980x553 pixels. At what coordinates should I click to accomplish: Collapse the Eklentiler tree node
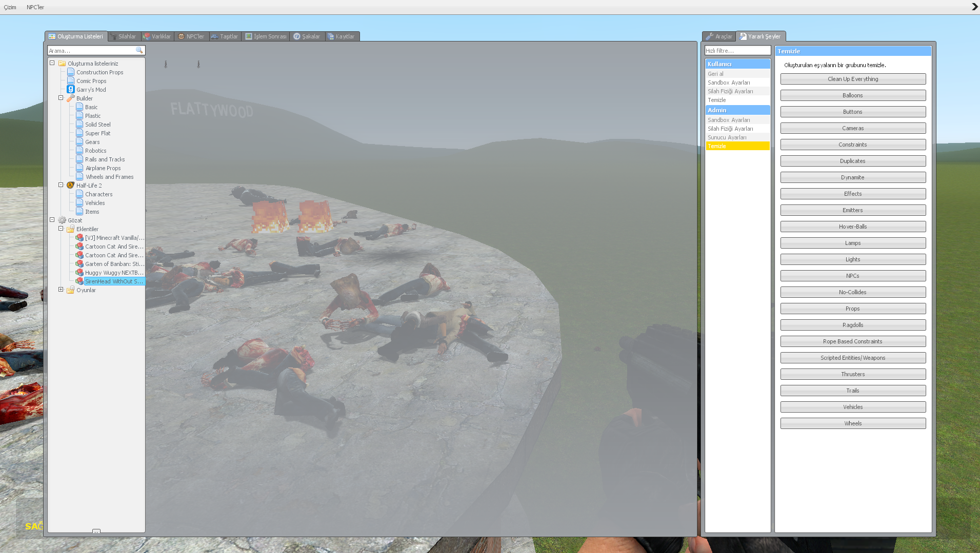point(61,229)
